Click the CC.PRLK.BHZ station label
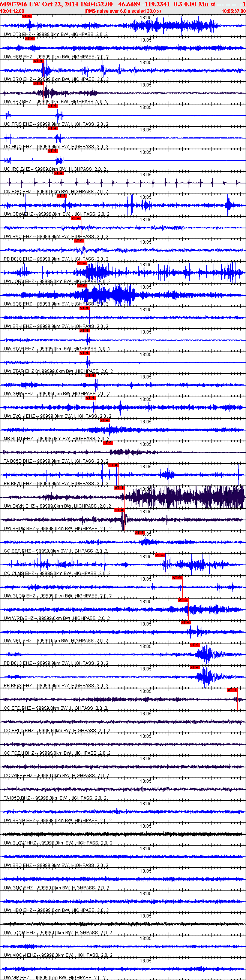 (x=57, y=730)
